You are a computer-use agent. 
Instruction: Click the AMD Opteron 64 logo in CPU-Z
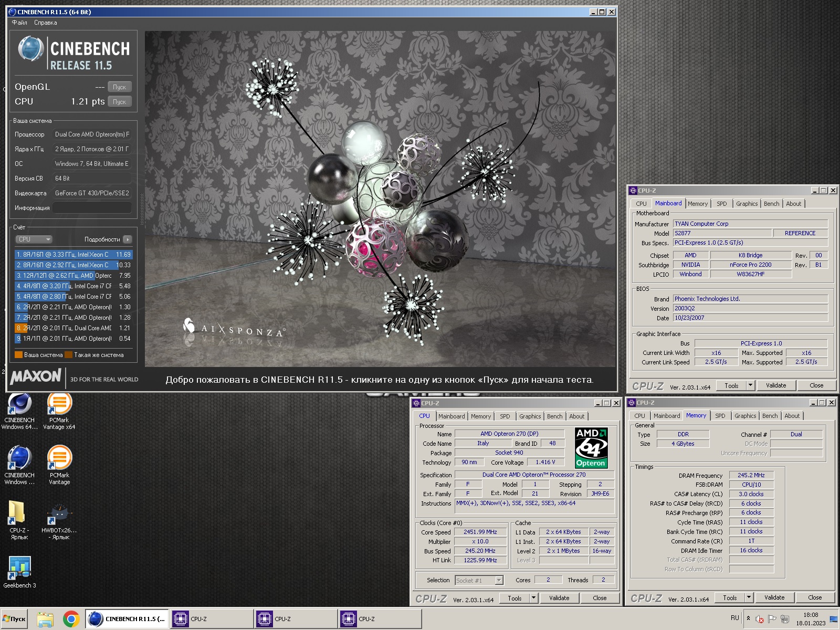click(x=591, y=448)
